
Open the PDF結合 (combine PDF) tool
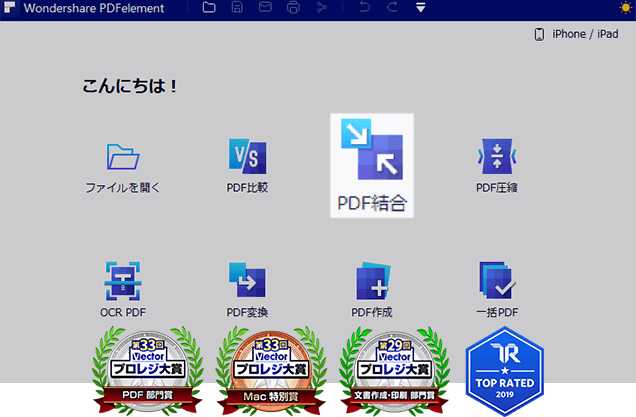pyautogui.click(x=372, y=166)
